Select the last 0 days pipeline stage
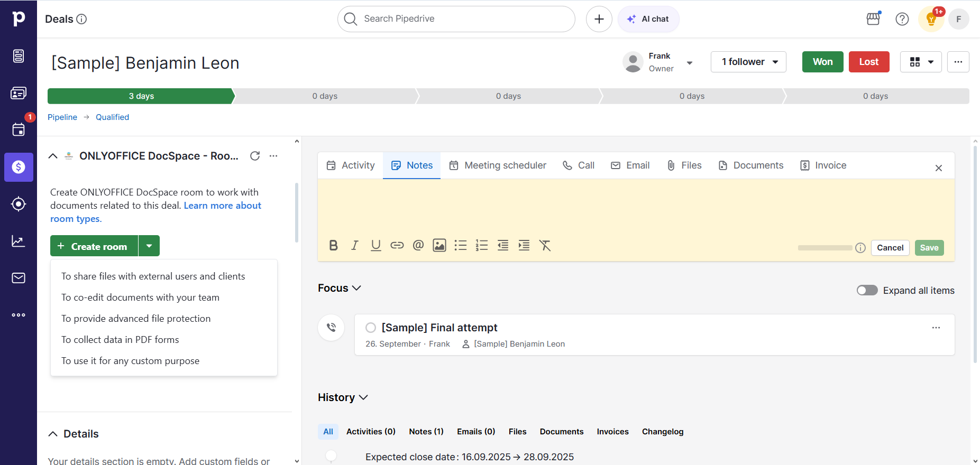 (876, 96)
